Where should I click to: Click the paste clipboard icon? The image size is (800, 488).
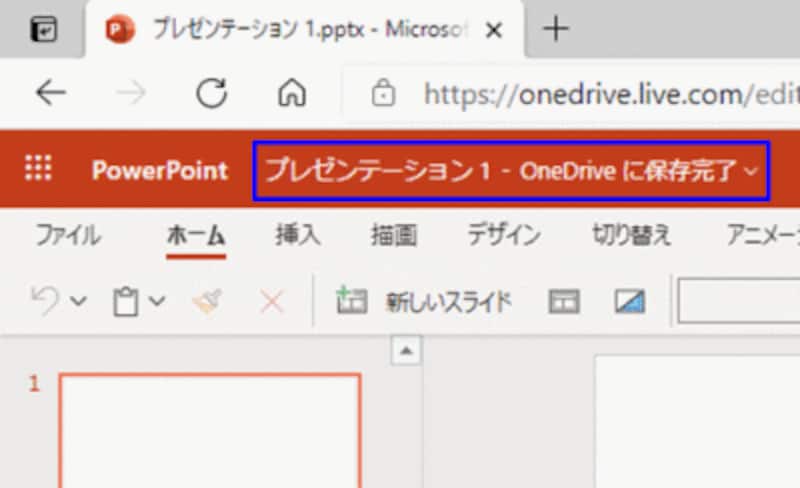point(126,302)
